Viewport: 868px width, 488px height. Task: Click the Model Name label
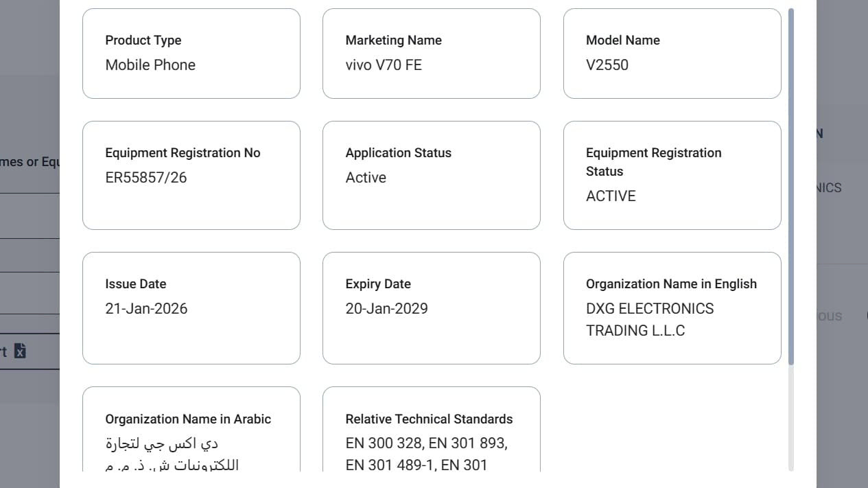[622, 40]
